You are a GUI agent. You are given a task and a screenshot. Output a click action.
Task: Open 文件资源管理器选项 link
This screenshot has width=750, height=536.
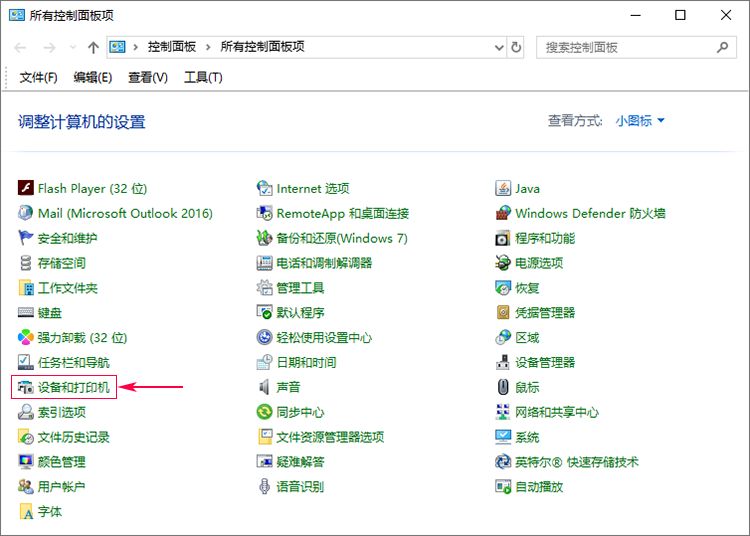(330, 437)
